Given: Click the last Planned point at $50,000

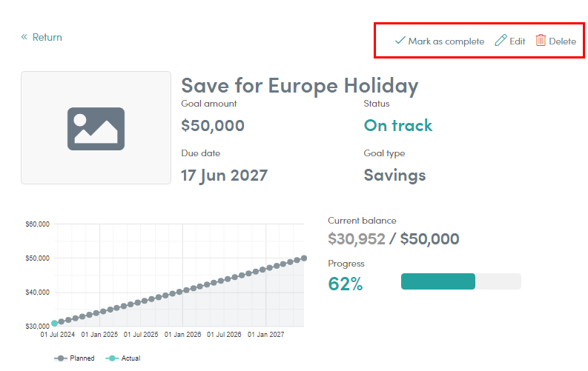Looking at the screenshot, I should tap(304, 258).
